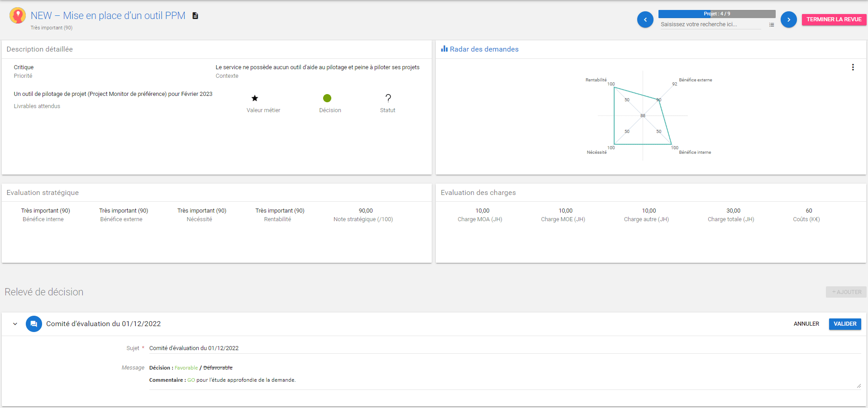Open the project title NEW – Mise en place link

(108, 16)
